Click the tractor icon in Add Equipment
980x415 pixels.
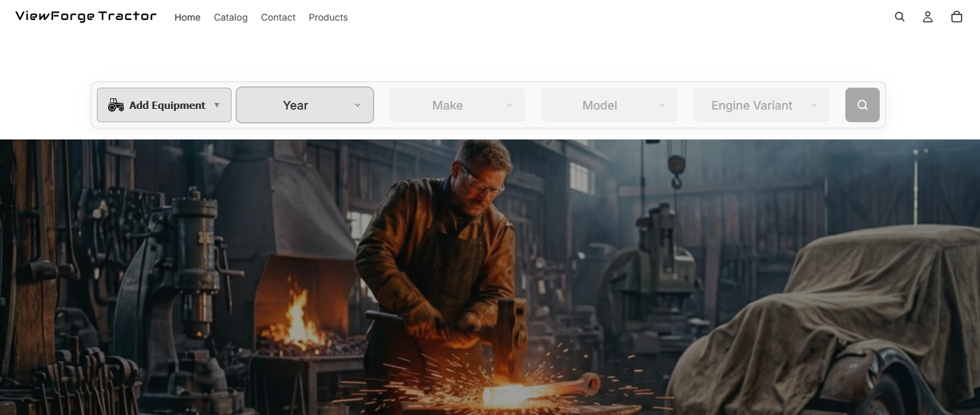116,105
